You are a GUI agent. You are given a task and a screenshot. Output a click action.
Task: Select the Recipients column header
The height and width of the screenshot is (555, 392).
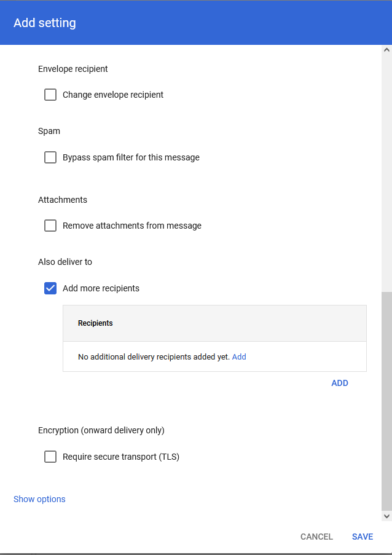point(95,323)
